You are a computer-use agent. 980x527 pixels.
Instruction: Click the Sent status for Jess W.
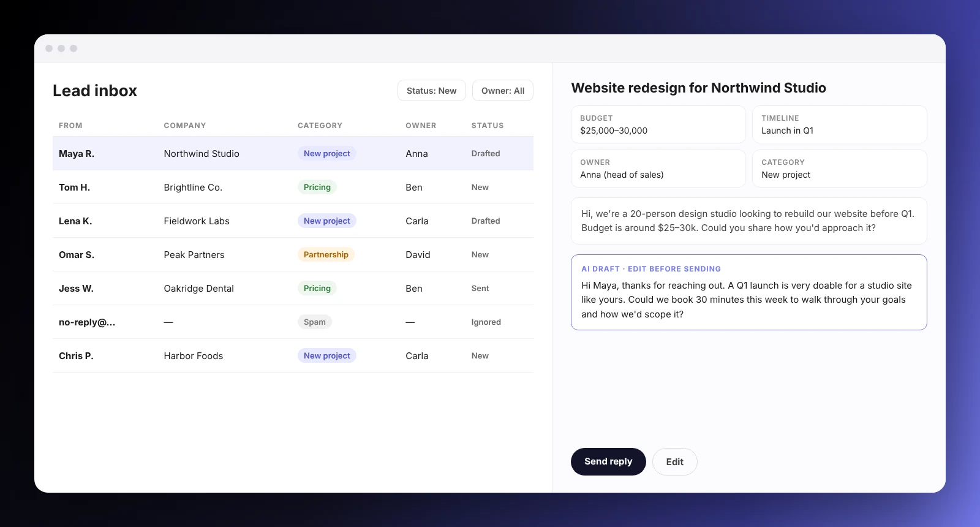[480, 289]
